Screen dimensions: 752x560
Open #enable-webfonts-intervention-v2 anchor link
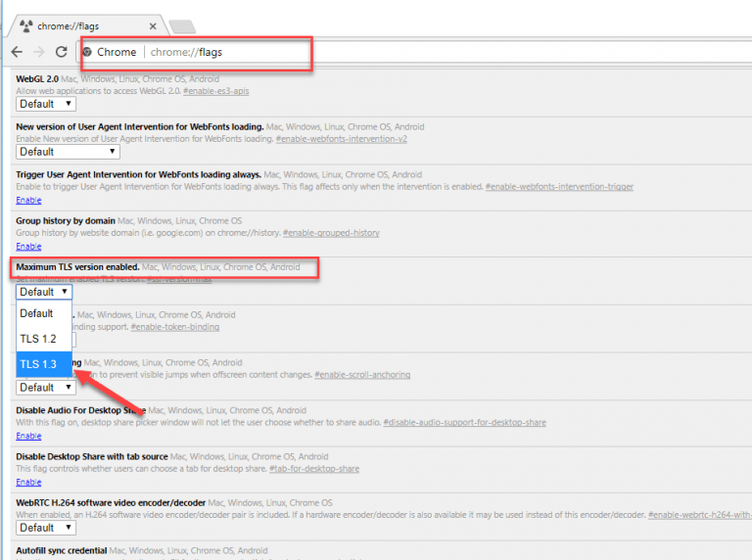pos(342,139)
